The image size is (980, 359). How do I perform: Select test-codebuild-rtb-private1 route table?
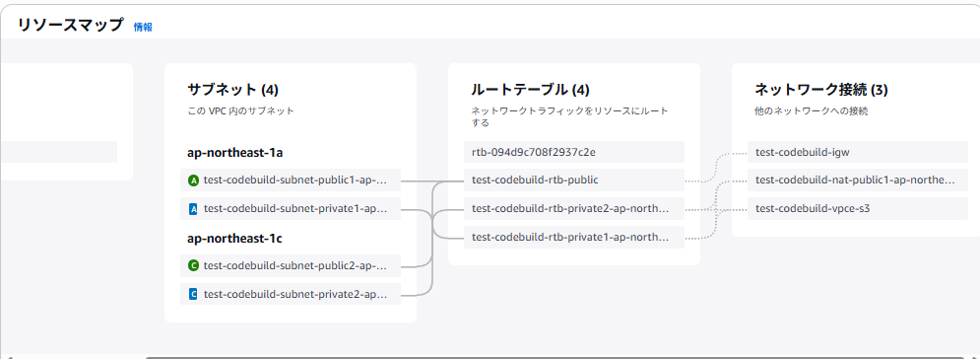(x=574, y=237)
